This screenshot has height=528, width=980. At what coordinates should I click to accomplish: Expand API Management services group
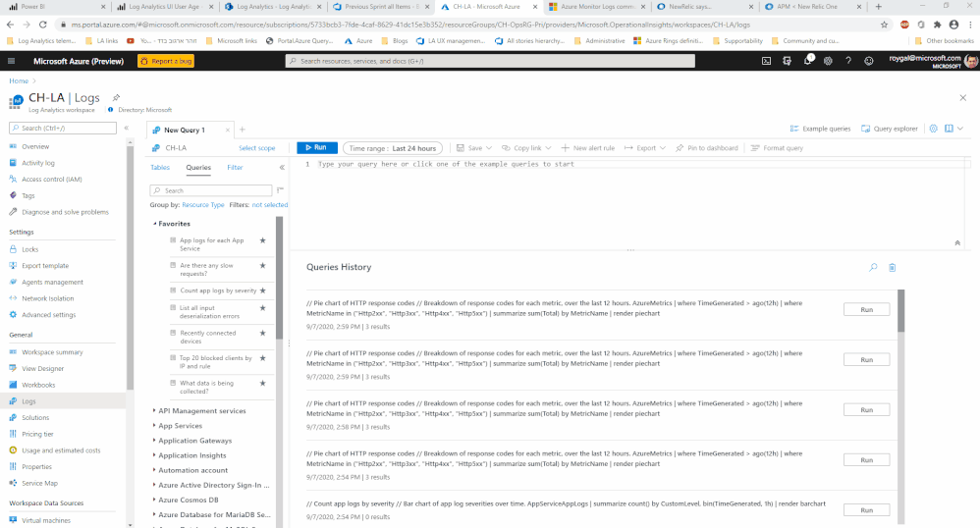(x=154, y=410)
